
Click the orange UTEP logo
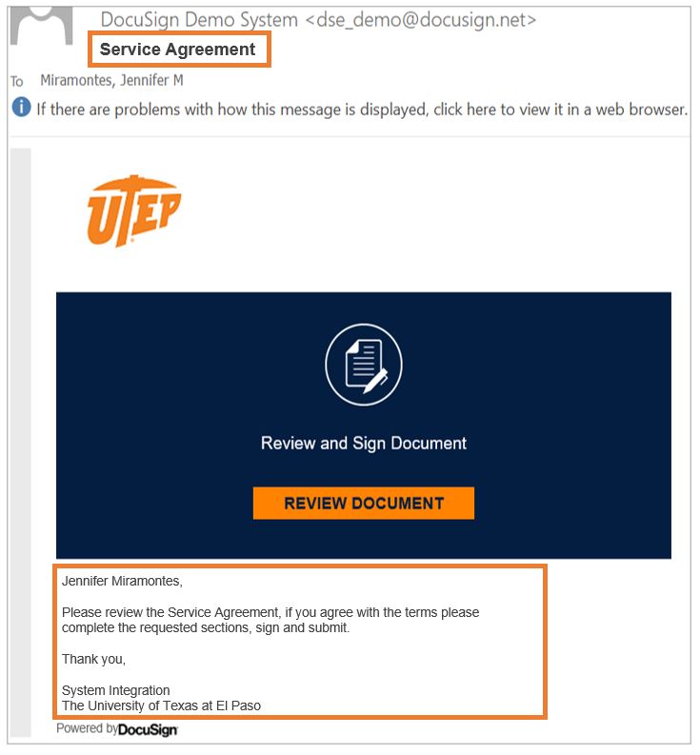tap(134, 211)
